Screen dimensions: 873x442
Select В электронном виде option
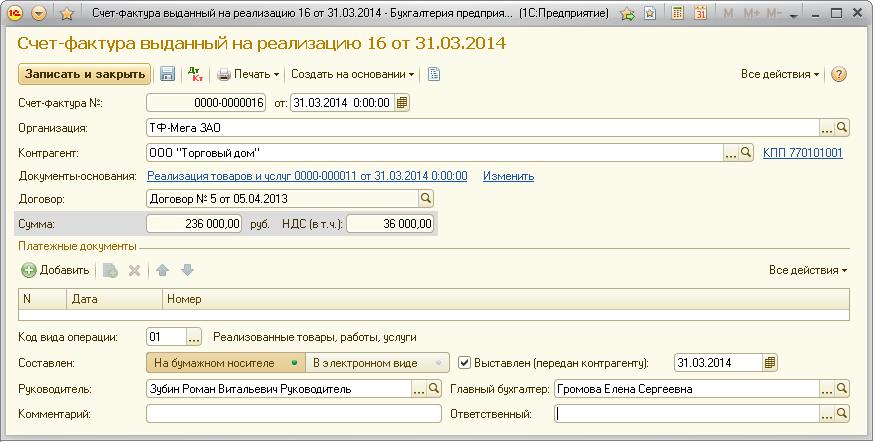[377, 363]
